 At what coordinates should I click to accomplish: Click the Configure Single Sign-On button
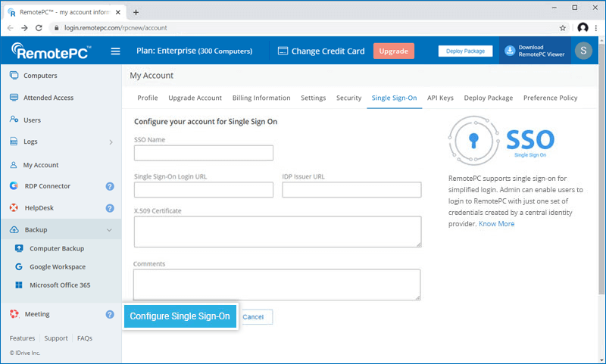point(180,316)
